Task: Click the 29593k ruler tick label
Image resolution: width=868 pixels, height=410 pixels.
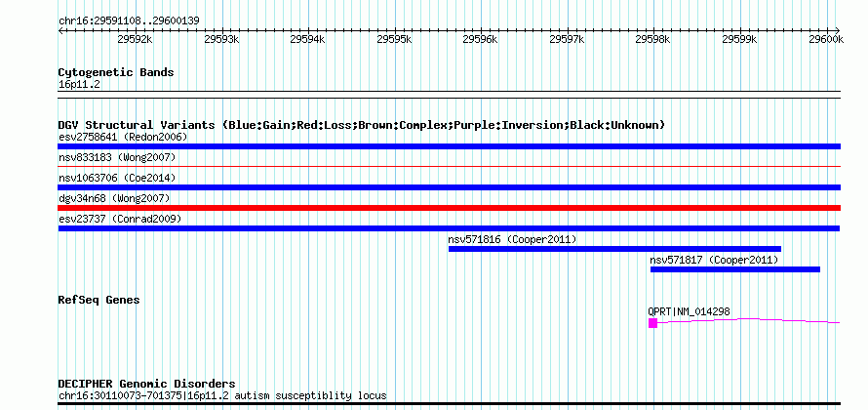Action: coord(221,39)
